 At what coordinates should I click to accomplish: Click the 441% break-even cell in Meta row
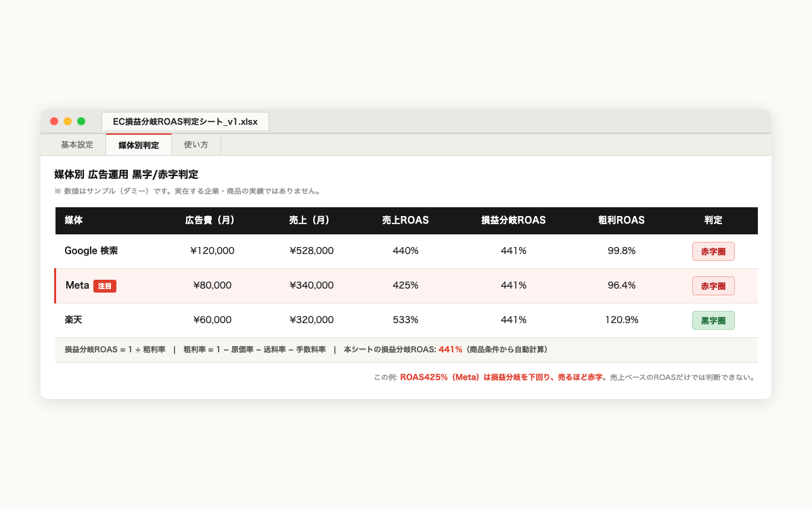pos(514,285)
